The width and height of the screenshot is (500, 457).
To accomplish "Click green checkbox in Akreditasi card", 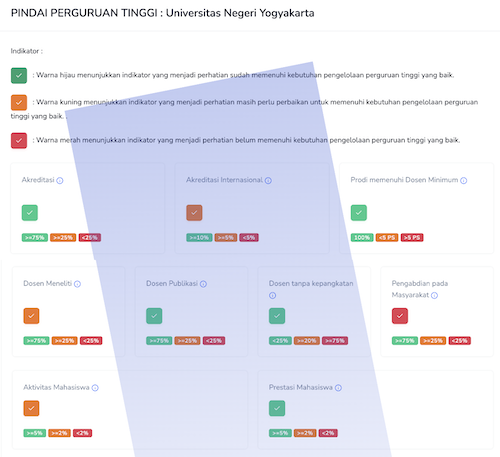I will tap(30, 213).
